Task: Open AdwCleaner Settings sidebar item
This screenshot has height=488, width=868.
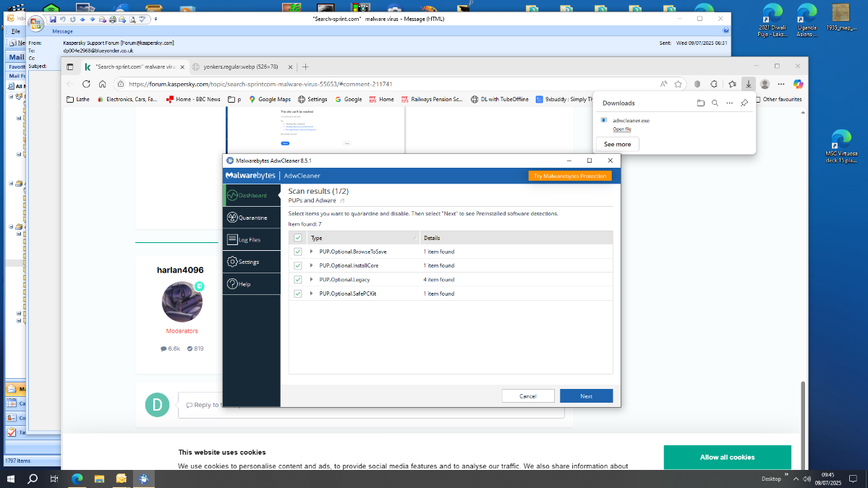Action: (251, 262)
